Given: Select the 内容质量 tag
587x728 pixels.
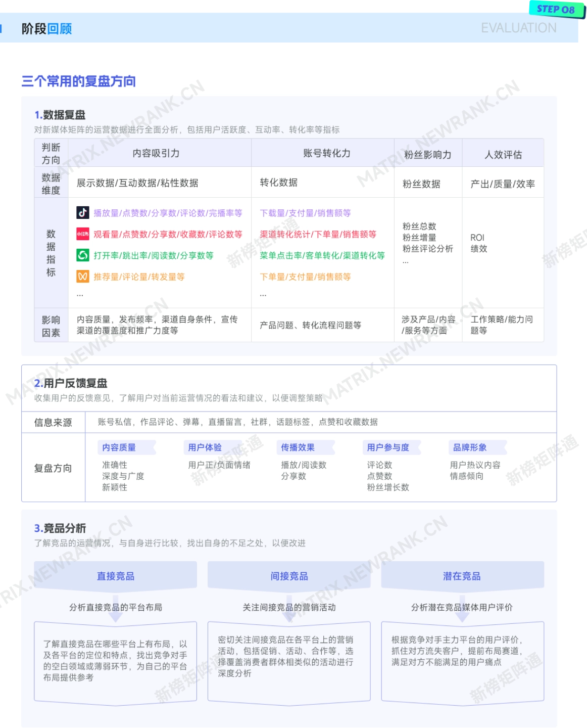Looking at the screenshot, I should tap(119, 447).
